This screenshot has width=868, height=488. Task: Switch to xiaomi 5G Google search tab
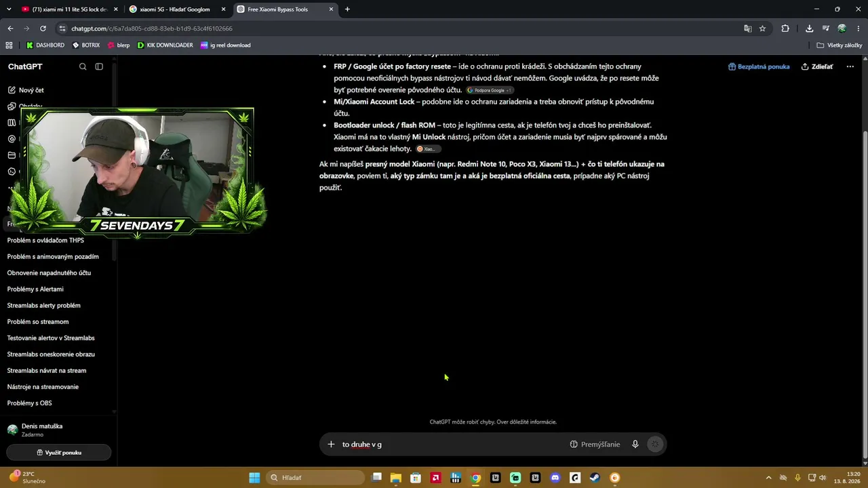coord(176,9)
